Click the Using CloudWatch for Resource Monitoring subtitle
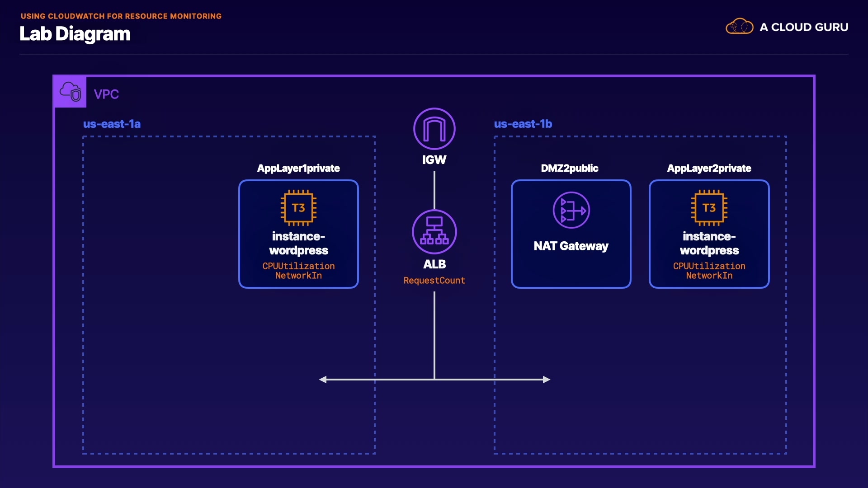This screenshot has width=868, height=488. click(x=121, y=16)
